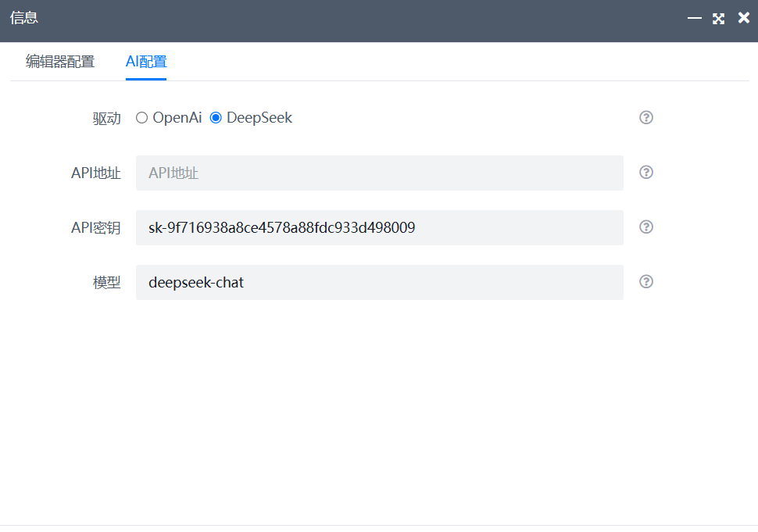Click the API地址 label text

(95, 173)
